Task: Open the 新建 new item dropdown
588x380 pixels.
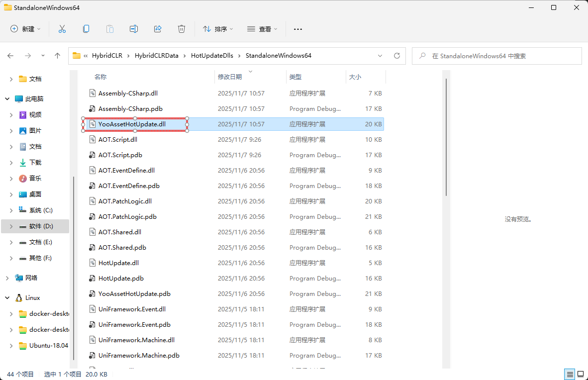Action: tap(25, 29)
